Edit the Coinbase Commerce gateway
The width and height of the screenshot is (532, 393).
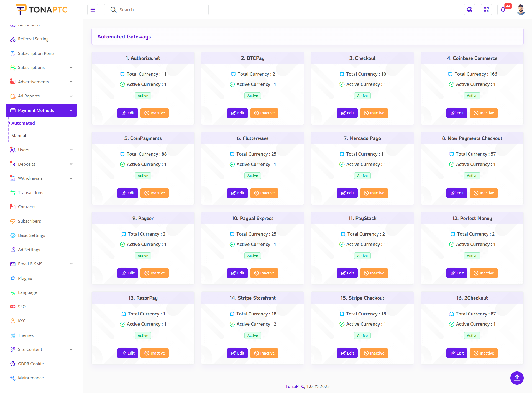[x=457, y=113]
